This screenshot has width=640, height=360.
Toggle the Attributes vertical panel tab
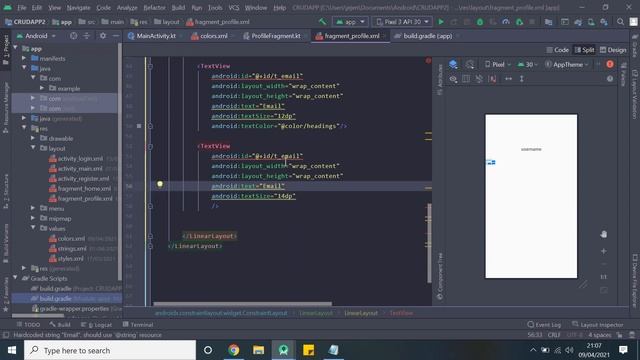[x=440, y=79]
